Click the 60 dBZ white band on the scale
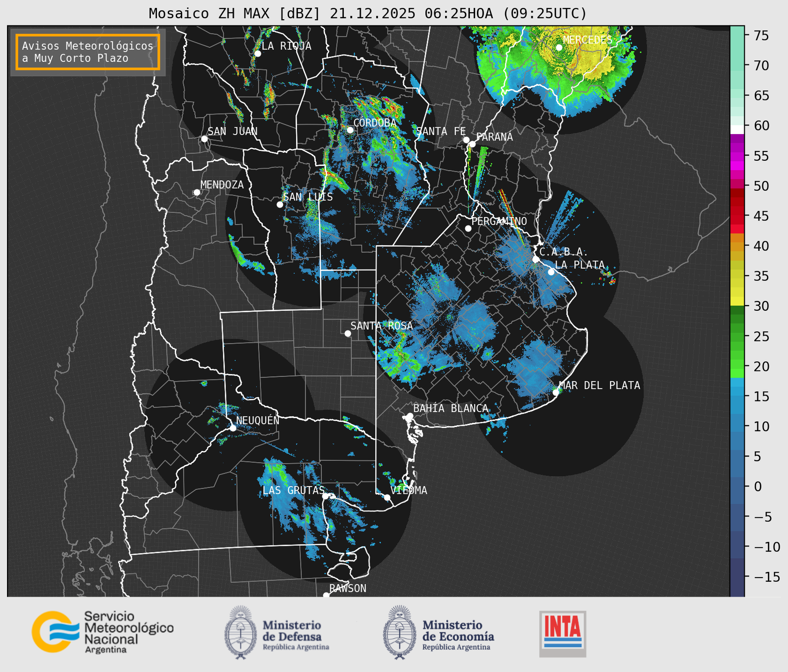The image size is (788, 672). 737,129
